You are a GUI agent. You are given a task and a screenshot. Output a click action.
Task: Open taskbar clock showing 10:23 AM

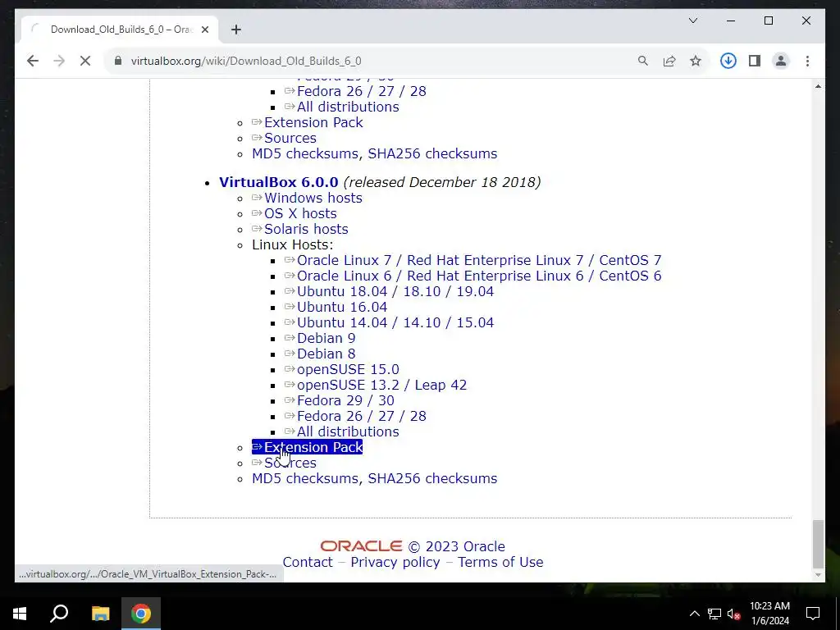point(769,614)
